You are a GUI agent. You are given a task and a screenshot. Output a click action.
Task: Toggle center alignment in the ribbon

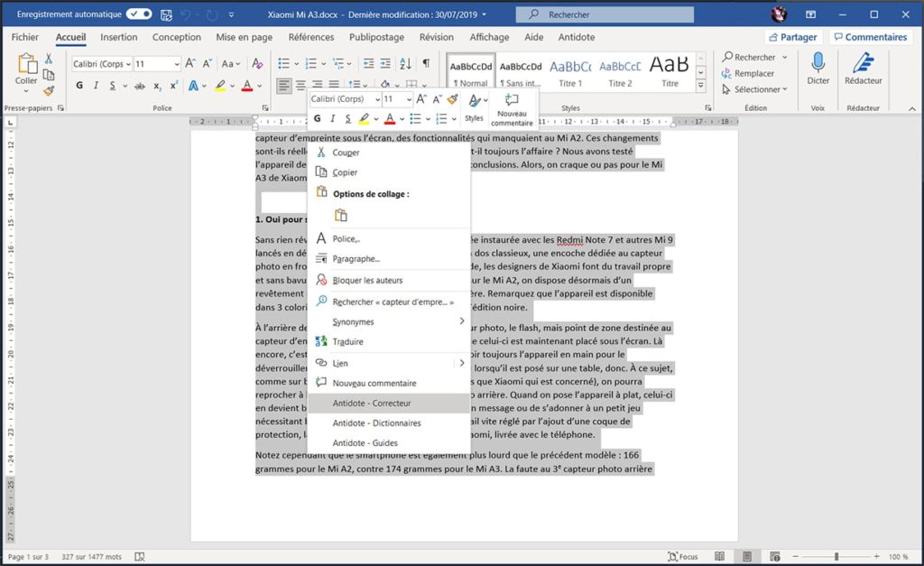300,86
